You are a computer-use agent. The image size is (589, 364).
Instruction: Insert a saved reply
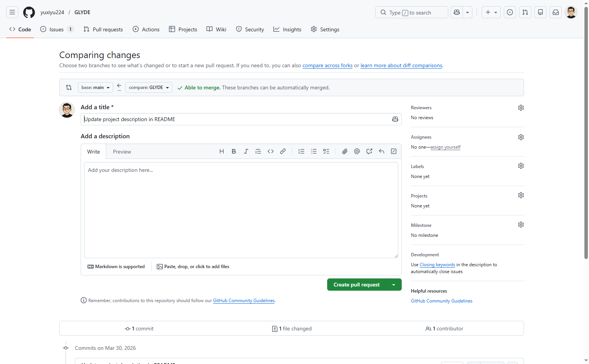[x=381, y=151]
